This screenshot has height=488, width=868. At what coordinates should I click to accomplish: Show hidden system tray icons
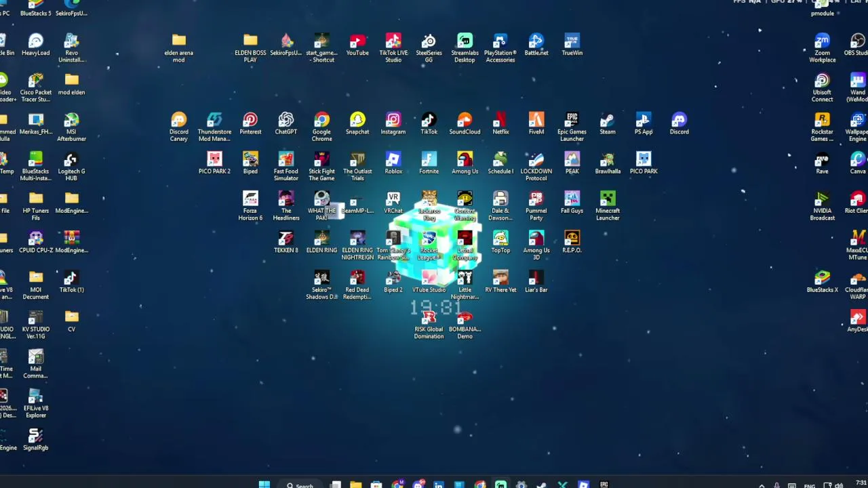click(x=762, y=485)
